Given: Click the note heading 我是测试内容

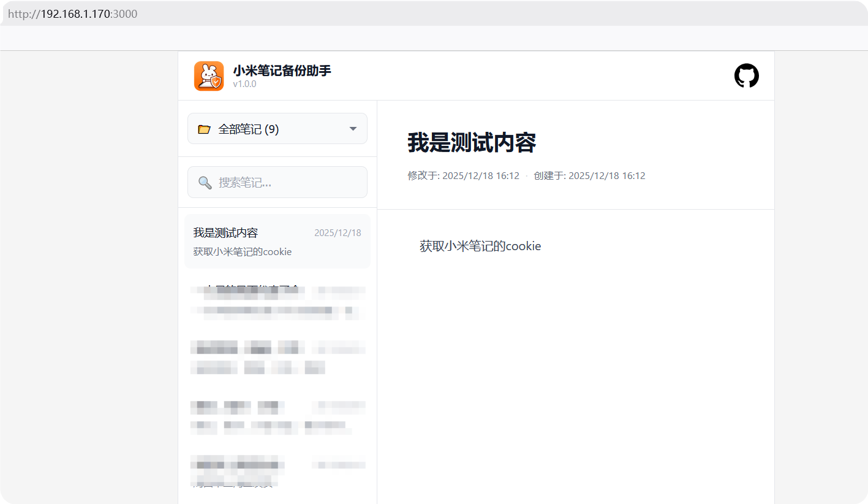Looking at the screenshot, I should point(472,143).
